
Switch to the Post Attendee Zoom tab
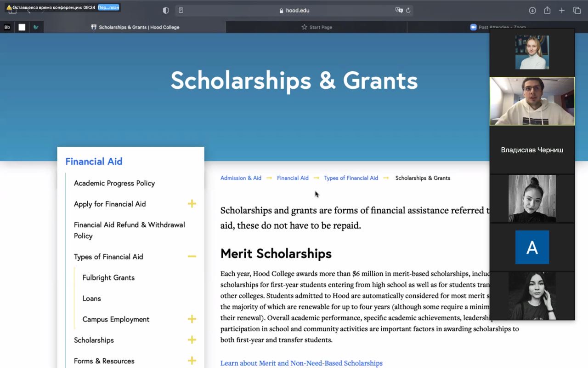tap(478, 27)
